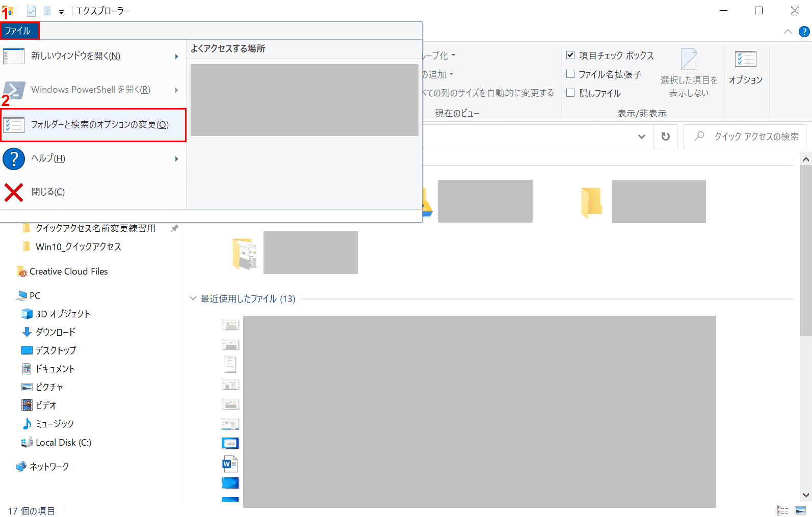Screen dimensions: 812x517
Task: Collapse 最近使用したファイル (13) group
Action: pos(193,298)
